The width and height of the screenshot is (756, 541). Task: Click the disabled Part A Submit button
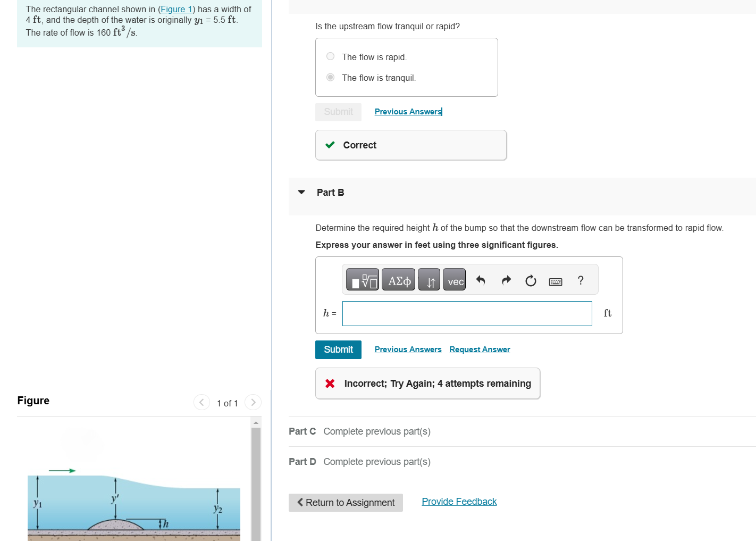[x=338, y=112]
